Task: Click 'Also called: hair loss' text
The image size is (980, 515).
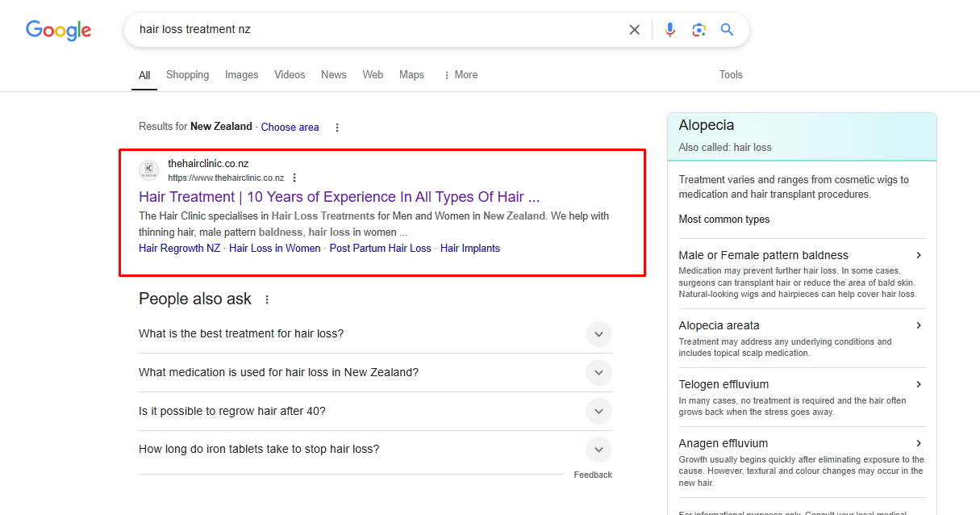Action: 725,148
